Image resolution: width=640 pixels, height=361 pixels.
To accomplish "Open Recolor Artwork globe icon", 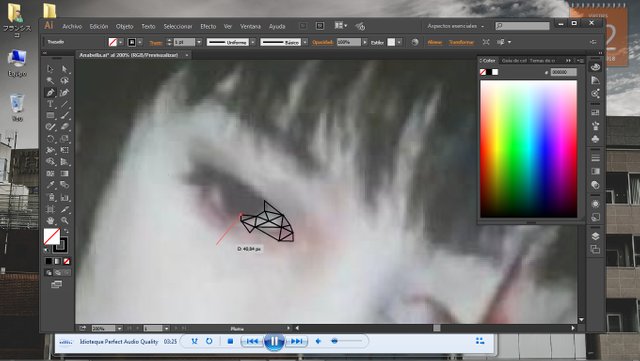I will 415,42.
